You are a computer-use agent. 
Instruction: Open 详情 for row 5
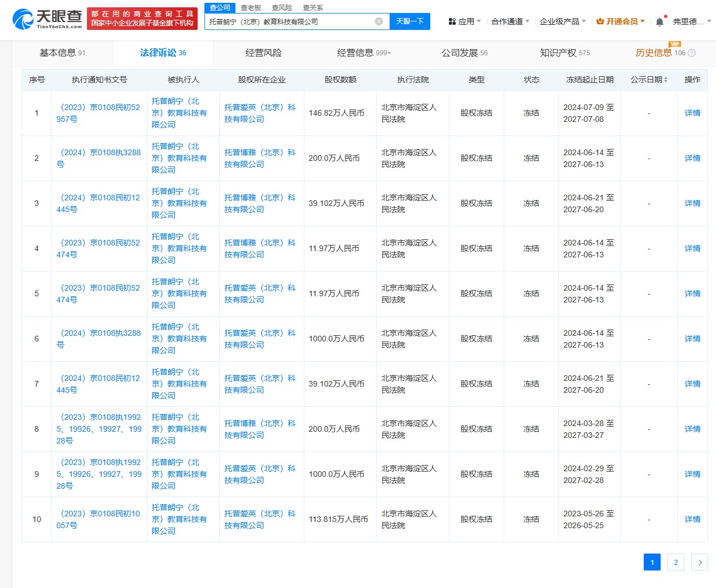click(x=692, y=293)
